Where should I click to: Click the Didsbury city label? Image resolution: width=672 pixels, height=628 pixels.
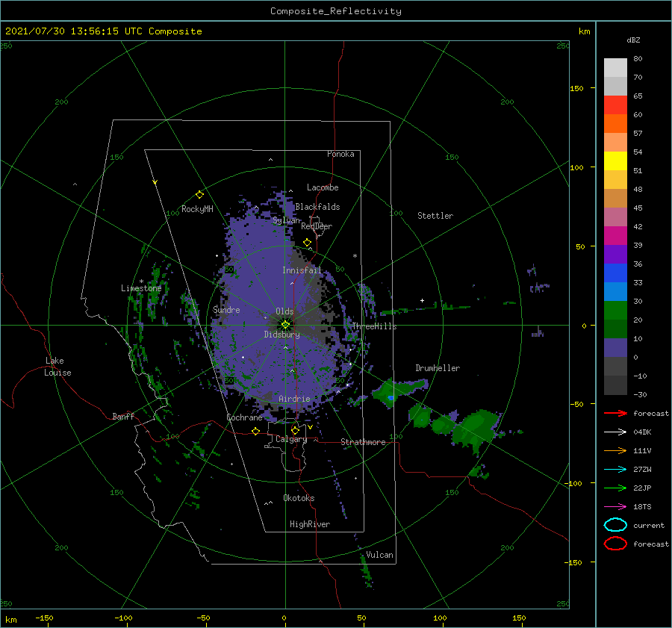282,335
